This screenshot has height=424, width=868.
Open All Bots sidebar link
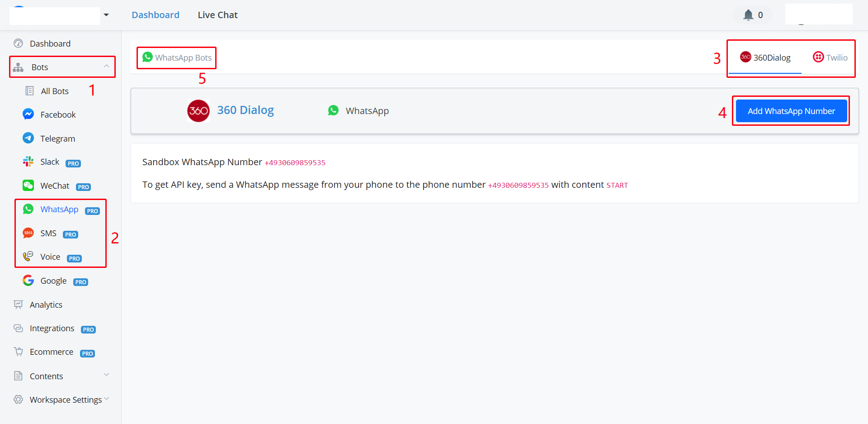tap(55, 91)
